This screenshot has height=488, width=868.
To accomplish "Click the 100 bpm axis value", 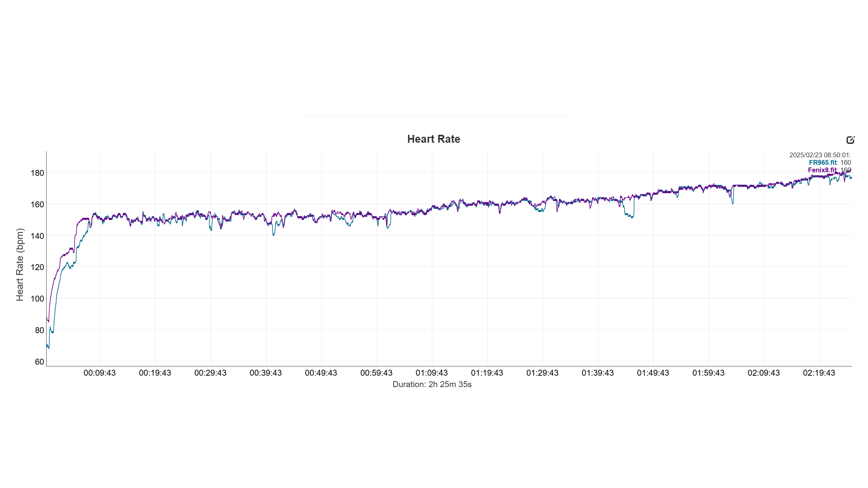I will pyautogui.click(x=37, y=299).
